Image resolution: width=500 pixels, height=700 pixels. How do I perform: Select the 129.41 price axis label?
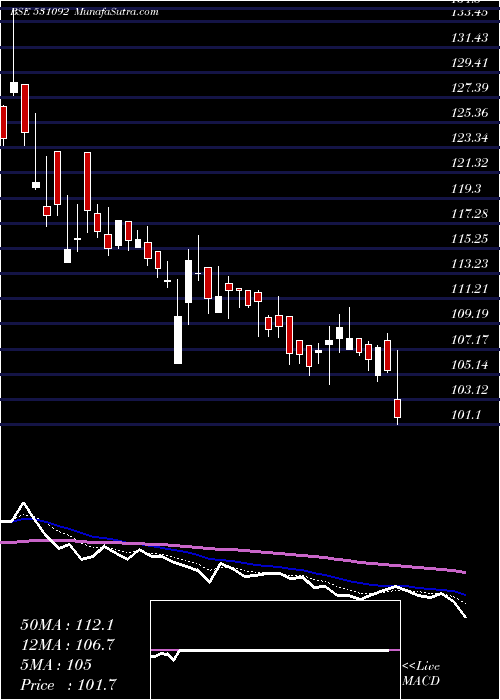point(470,63)
